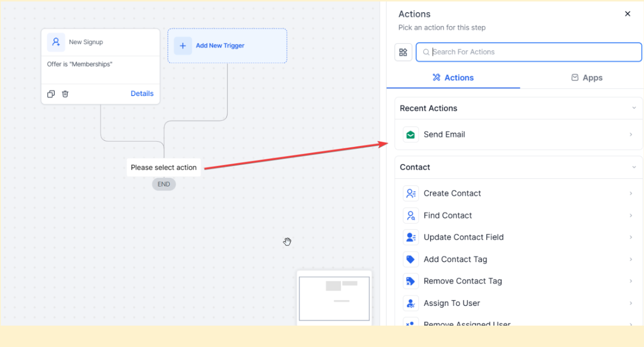The height and width of the screenshot is (347, 644).
Task: Click the duplicate icon on New Signup trigger
Action: coord(51,94)
